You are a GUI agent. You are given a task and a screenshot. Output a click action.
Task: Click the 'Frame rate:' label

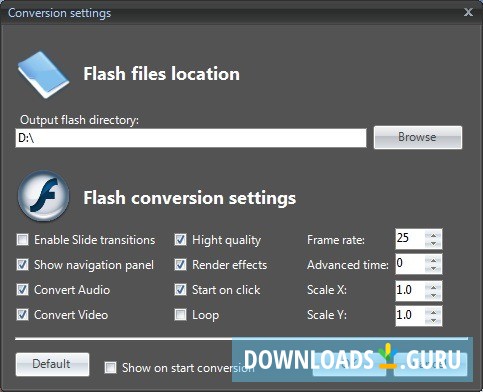pyautogui.click(x=336, y=240)
